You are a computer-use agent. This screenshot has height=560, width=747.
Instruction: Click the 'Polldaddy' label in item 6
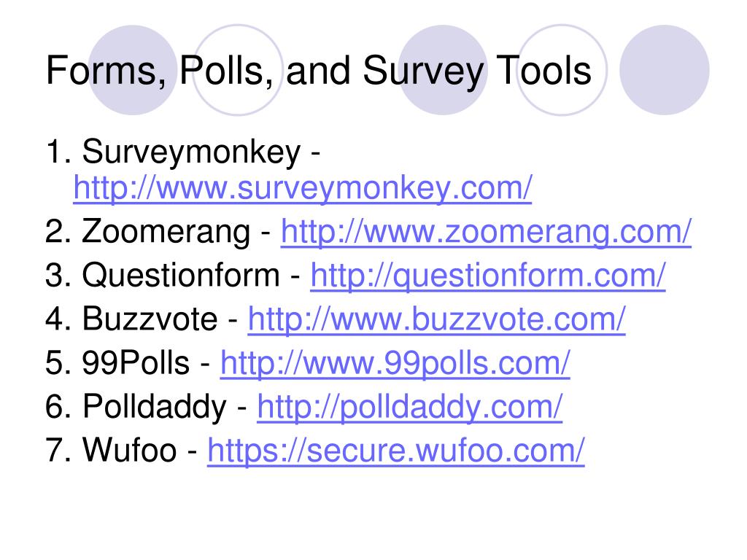tap(155, 407)
